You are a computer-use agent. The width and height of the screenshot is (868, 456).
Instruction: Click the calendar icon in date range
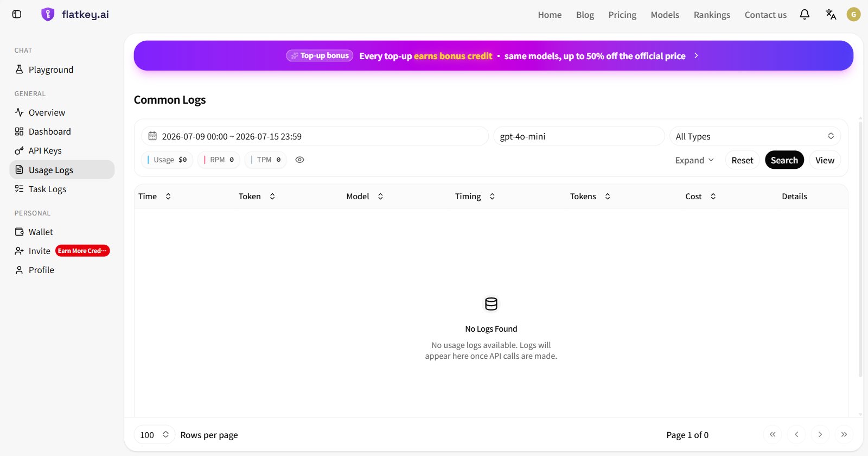[x=152, y=136]
